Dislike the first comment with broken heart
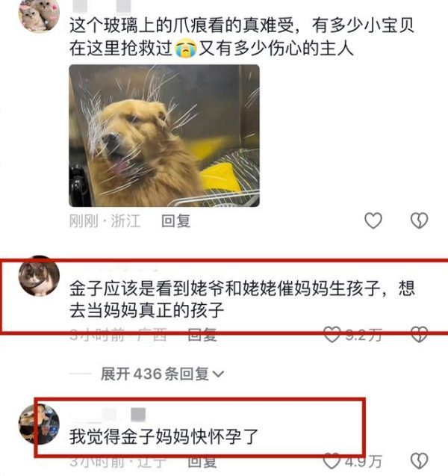 (x=419, y=220)
